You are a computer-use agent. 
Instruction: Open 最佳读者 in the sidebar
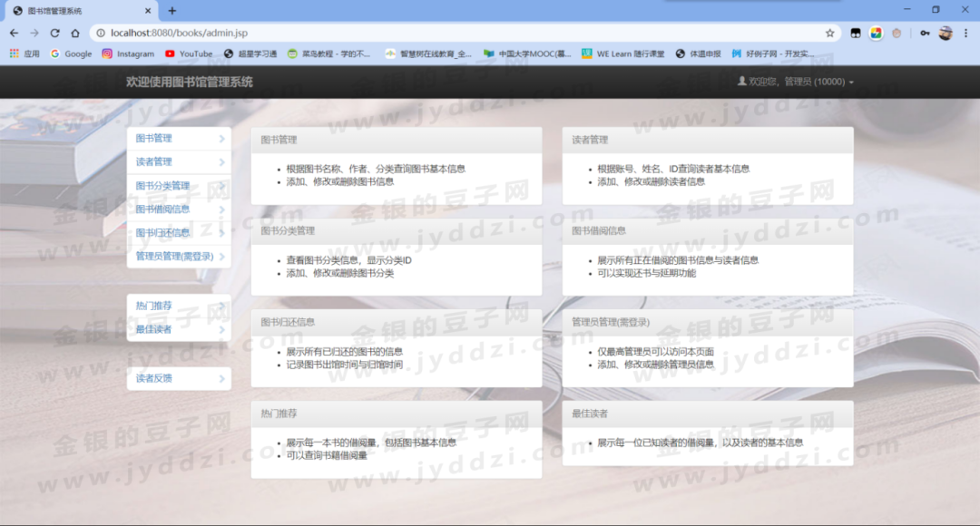[179, 329]
